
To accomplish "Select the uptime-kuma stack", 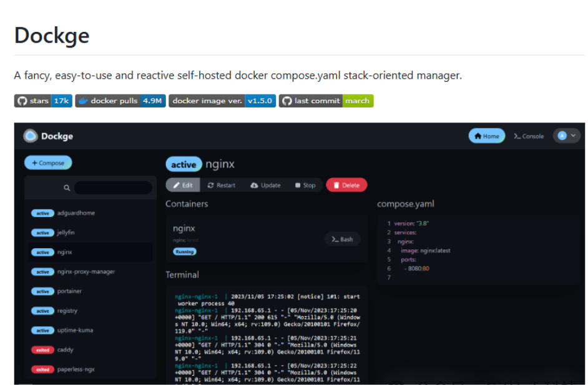I will click(91, 330).
